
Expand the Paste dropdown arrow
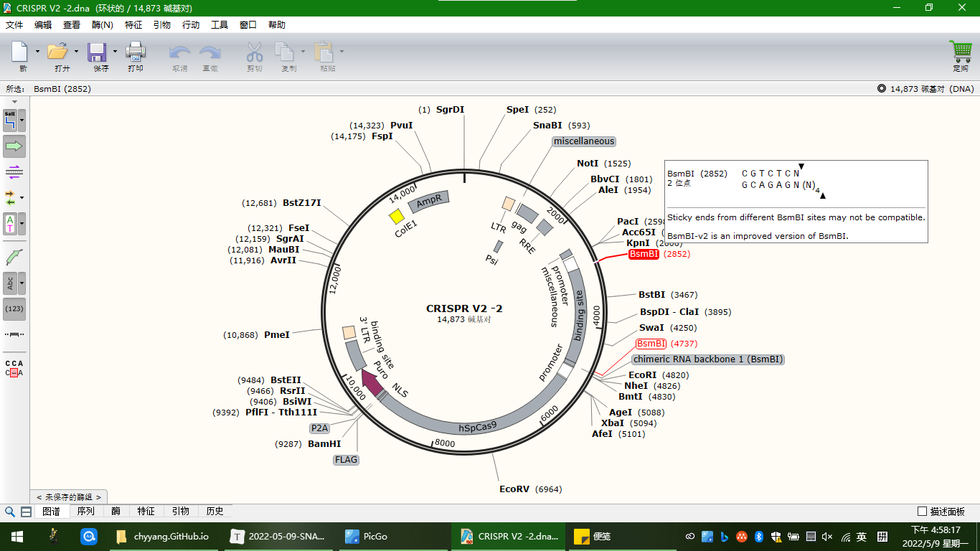pyautogui.click(x=341, y=51)
